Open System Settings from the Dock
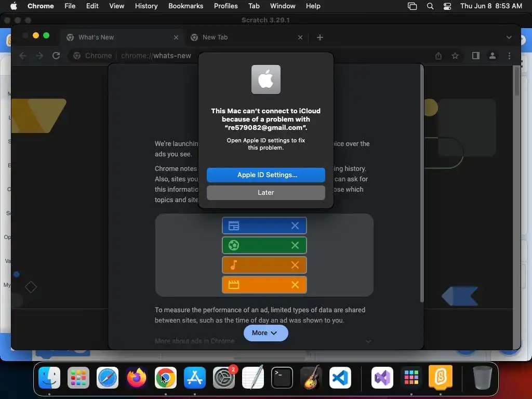Viewport: 532px width, 399px height. point(224,378)
